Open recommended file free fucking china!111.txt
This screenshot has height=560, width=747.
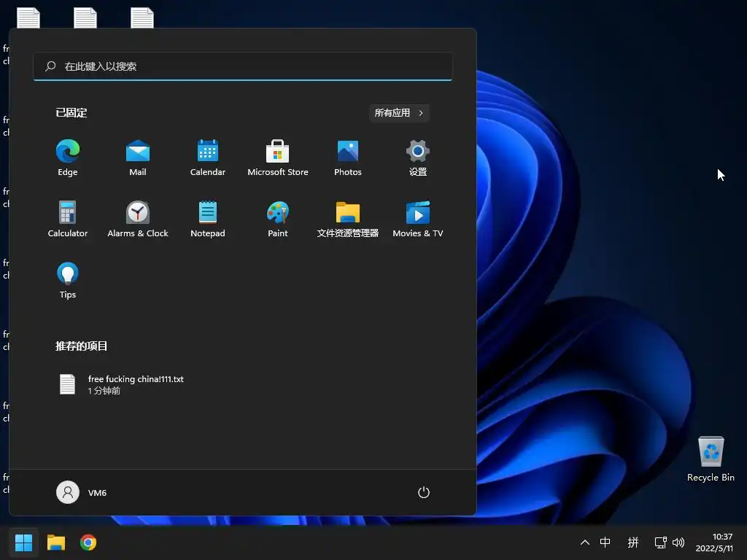coord(122,384)
